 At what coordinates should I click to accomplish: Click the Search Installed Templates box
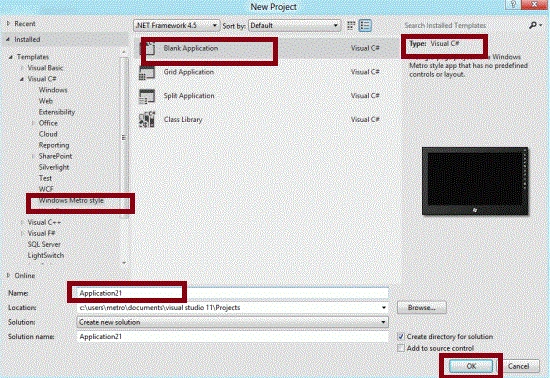(464, 25)
